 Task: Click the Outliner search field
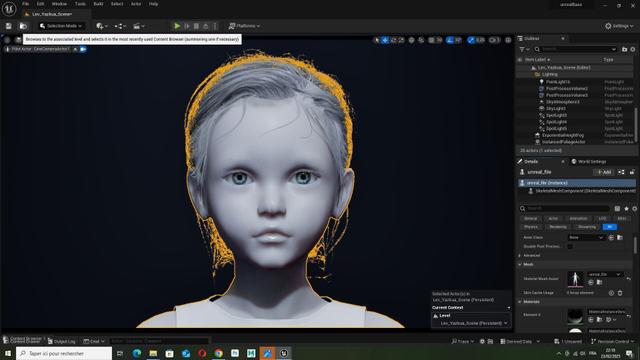pos(576,49)
